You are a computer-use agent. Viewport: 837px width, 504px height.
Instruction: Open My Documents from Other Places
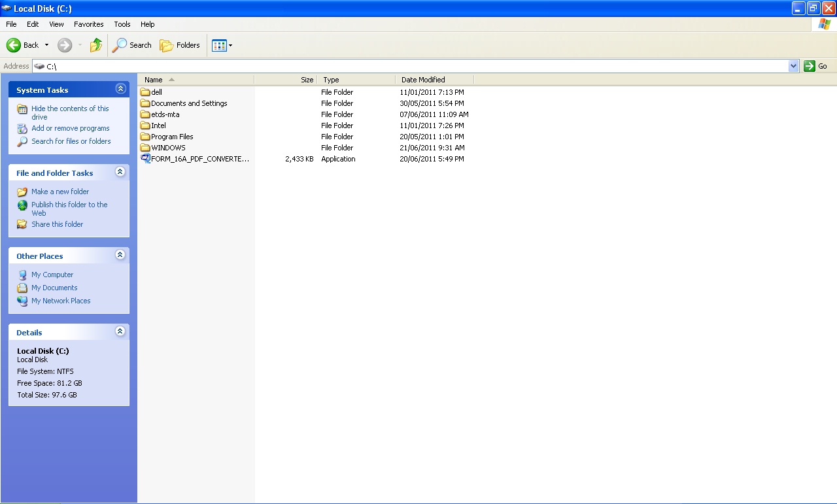coord(54,288)
